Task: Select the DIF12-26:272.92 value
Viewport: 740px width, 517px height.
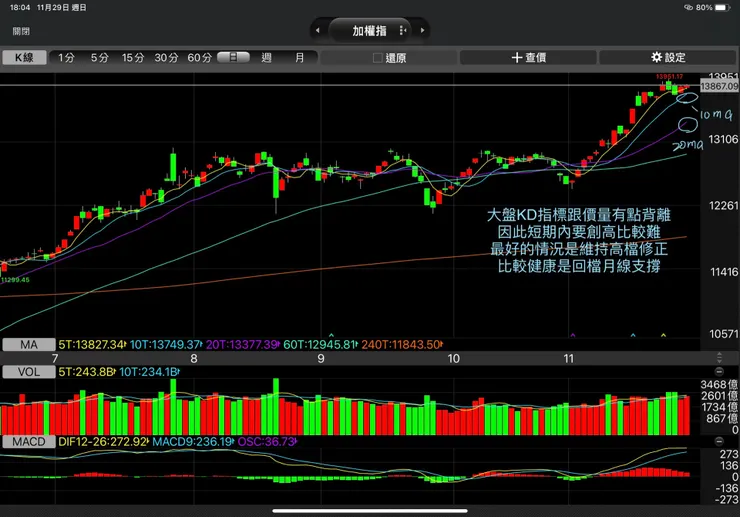Action: pos(103,442)
